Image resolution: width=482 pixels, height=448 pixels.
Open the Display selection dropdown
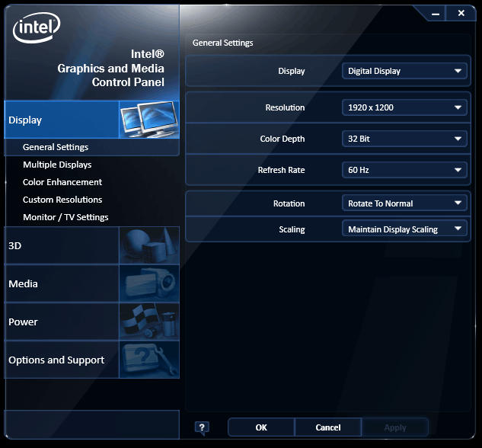click(x=404, y=71)
